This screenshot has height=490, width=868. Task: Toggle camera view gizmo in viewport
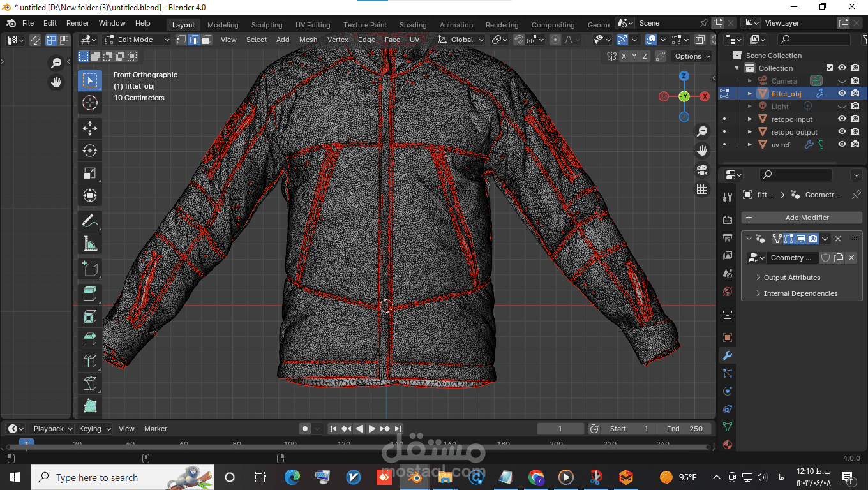point(702,170)
